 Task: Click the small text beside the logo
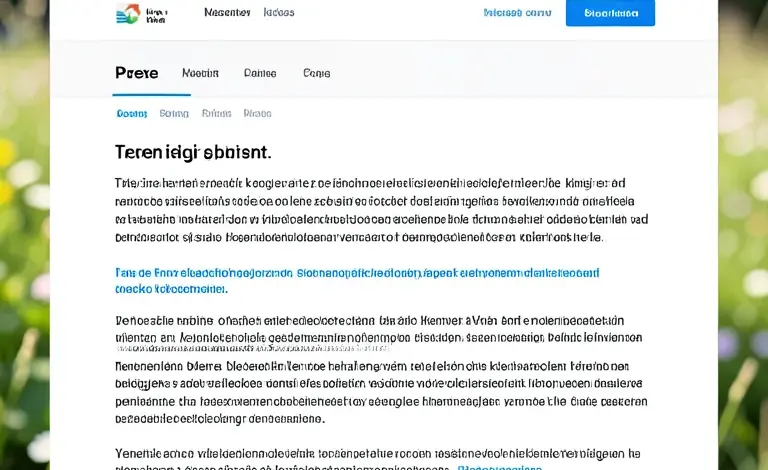(x=157, y=16)
